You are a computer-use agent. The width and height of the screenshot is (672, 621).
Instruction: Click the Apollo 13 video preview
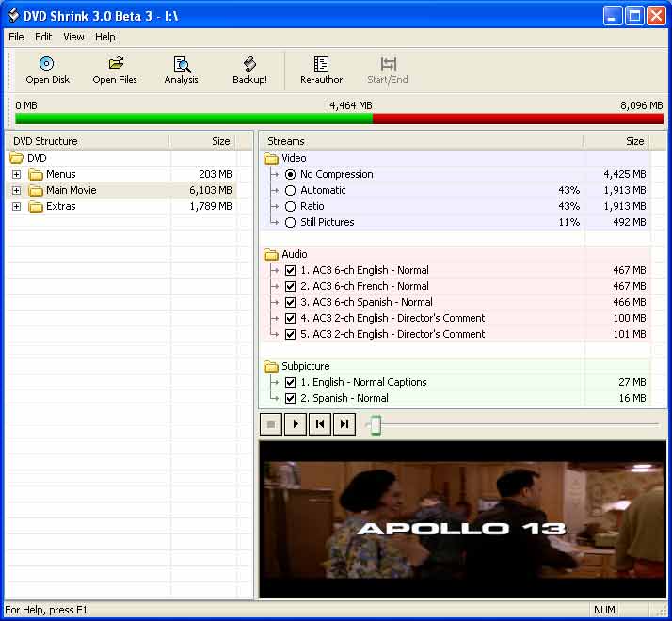pyautogui.click(x=462, y=519)
